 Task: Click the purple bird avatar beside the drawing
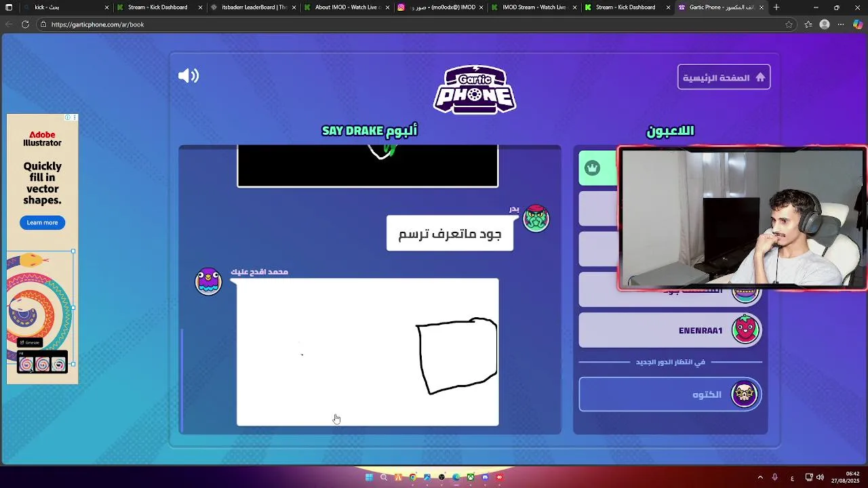click(208, 281)
